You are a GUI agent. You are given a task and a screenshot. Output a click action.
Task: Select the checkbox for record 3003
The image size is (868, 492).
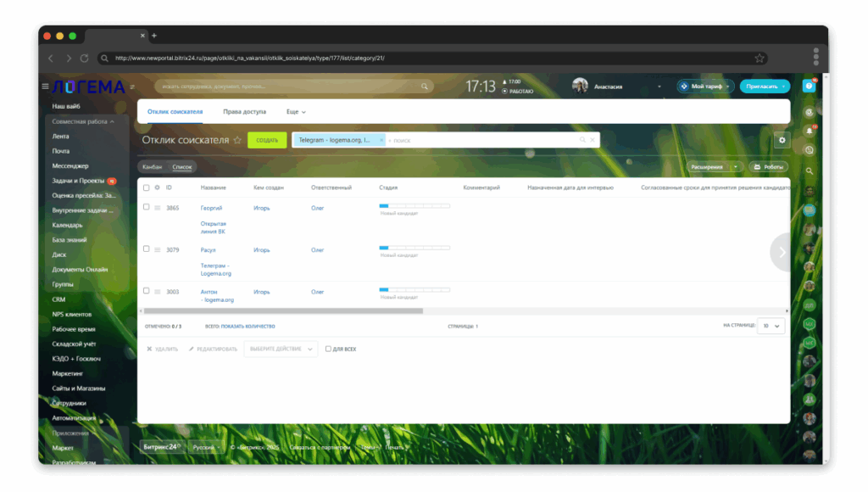[146, 291]
